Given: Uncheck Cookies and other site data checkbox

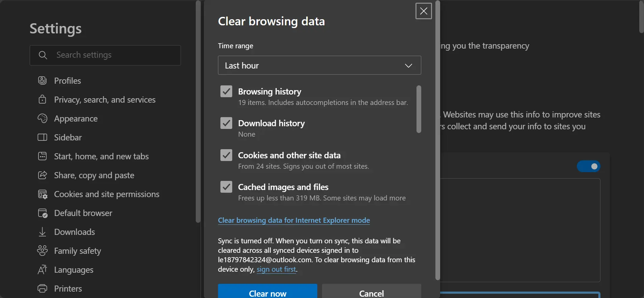Looking at the screenshot, I should (x=226, y=155).
